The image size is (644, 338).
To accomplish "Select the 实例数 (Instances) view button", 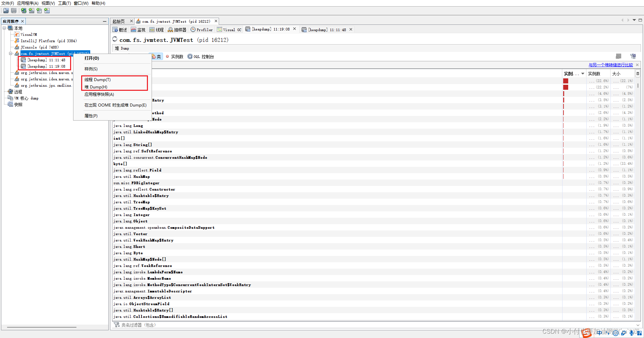I will click(x=174, y=57).
